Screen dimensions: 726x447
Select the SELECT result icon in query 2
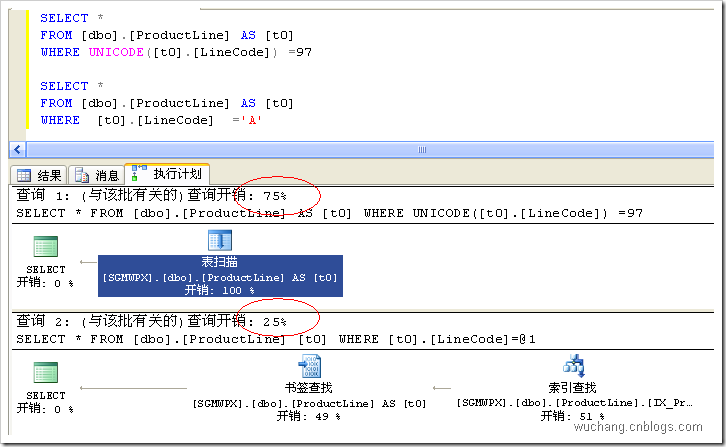point(46,374)
